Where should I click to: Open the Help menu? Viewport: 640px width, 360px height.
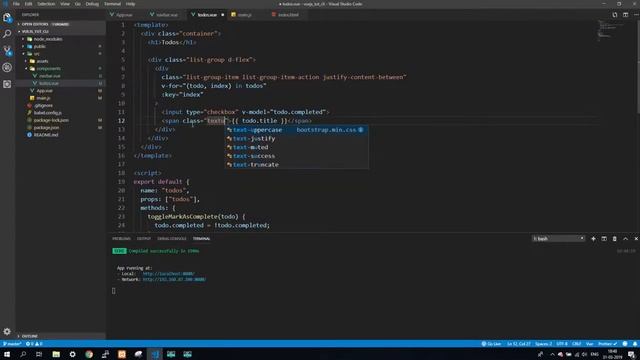130,4
